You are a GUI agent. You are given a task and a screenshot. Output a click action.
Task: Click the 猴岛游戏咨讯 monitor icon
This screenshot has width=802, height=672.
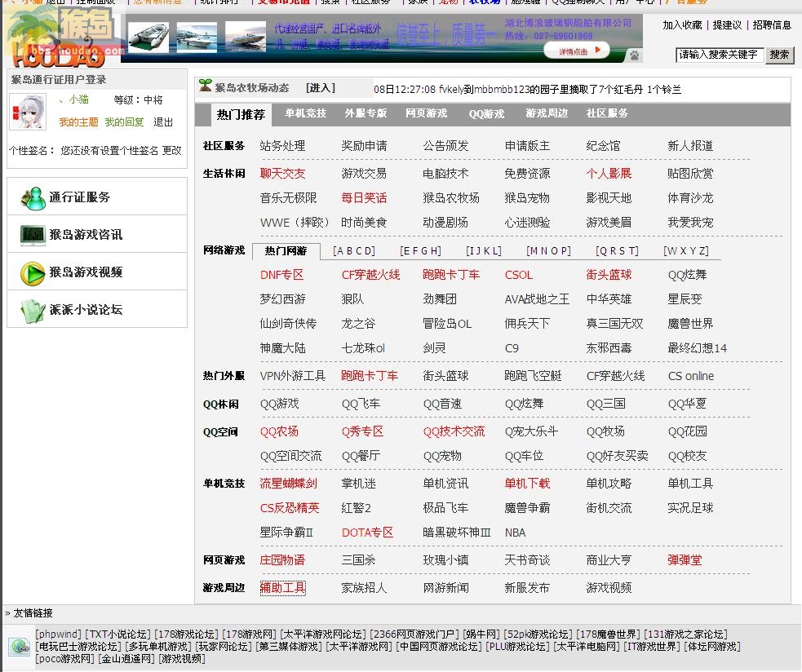[33, 235]
